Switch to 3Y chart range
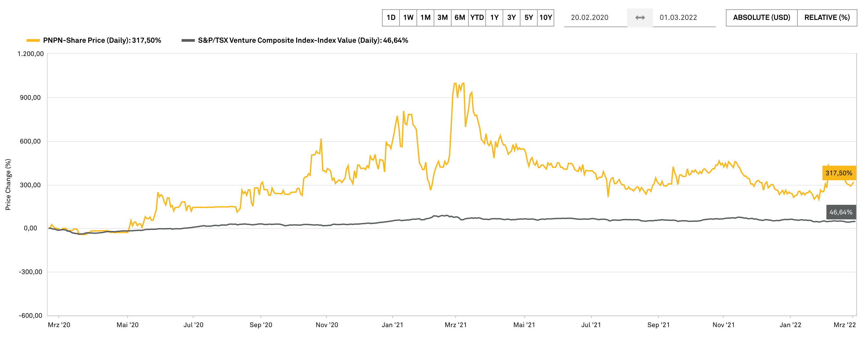The height and width of the screenshot is (342, 868). [511, 18]
